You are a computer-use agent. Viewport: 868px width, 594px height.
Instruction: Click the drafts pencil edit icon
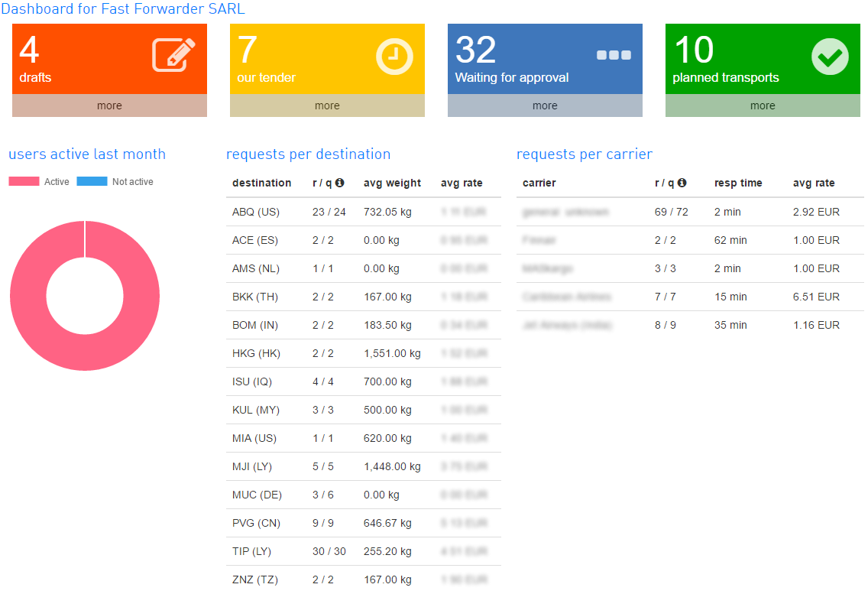click(173, 55)
